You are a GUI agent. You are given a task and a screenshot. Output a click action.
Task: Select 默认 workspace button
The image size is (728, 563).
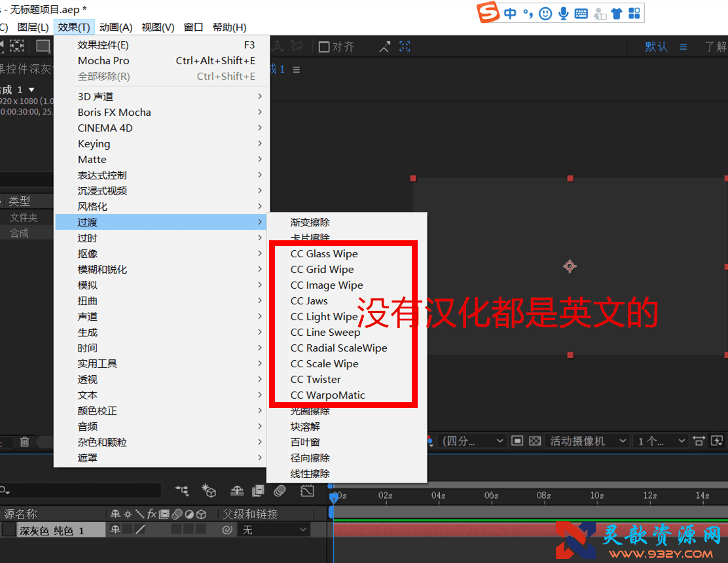point(656,46)
